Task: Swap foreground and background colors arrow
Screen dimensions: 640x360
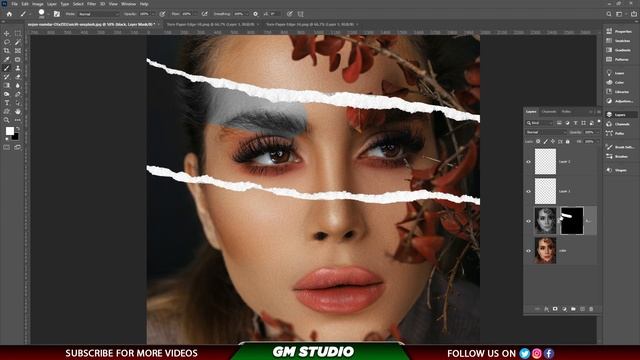Action: coord(17,129)
